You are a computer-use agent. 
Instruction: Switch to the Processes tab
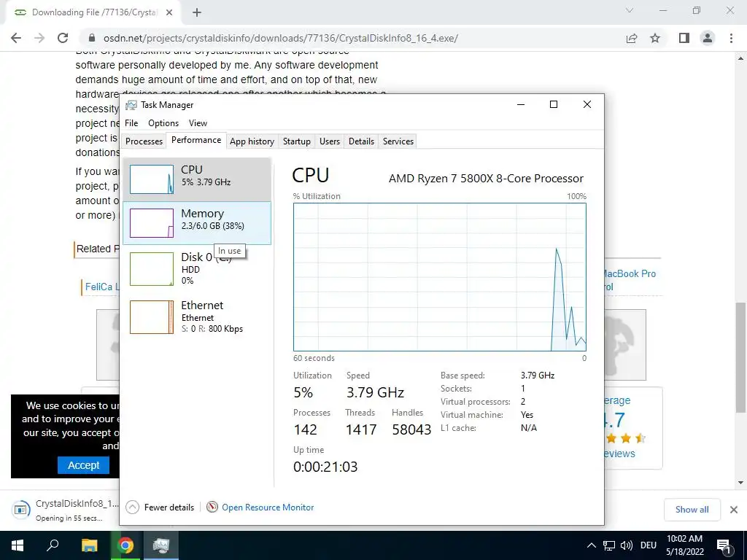pos(144,141)
